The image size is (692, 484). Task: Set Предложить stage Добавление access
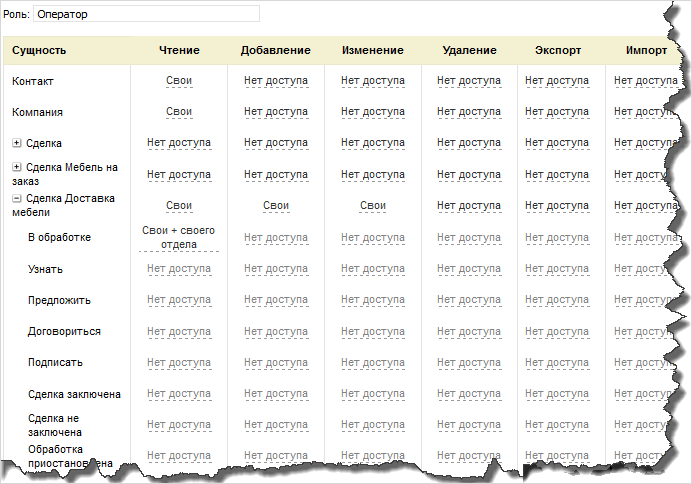276,300
